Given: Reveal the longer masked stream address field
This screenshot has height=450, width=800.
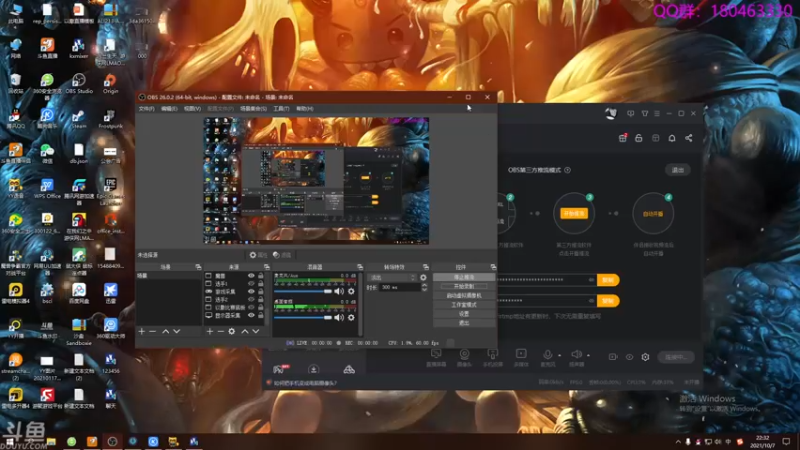Looking at the screenshot, I should pos(591,280).
